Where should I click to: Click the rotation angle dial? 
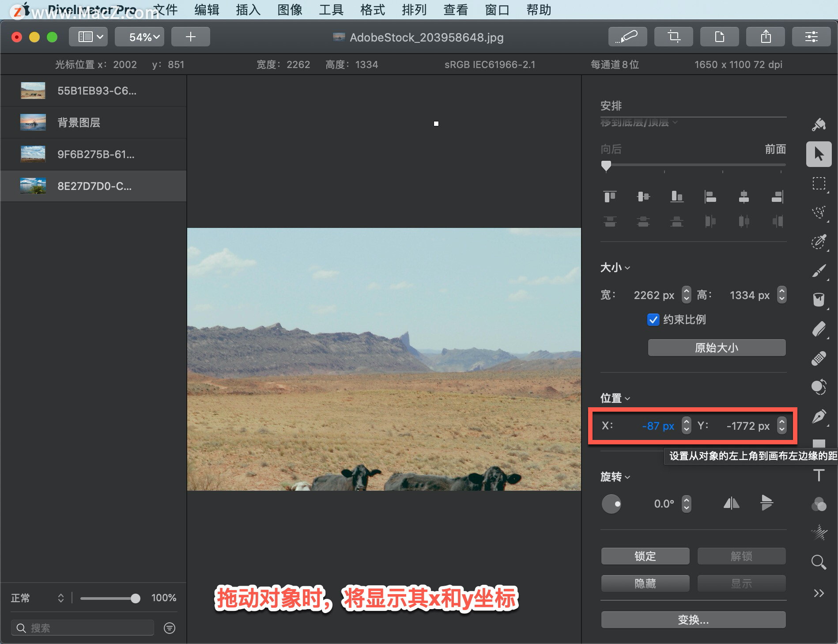tap(612, 504)
